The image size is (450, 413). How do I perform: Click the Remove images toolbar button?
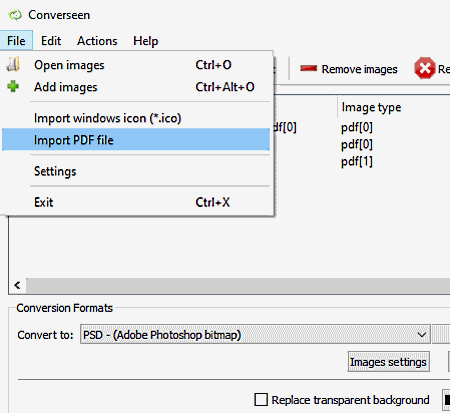(x=349, y=69)
